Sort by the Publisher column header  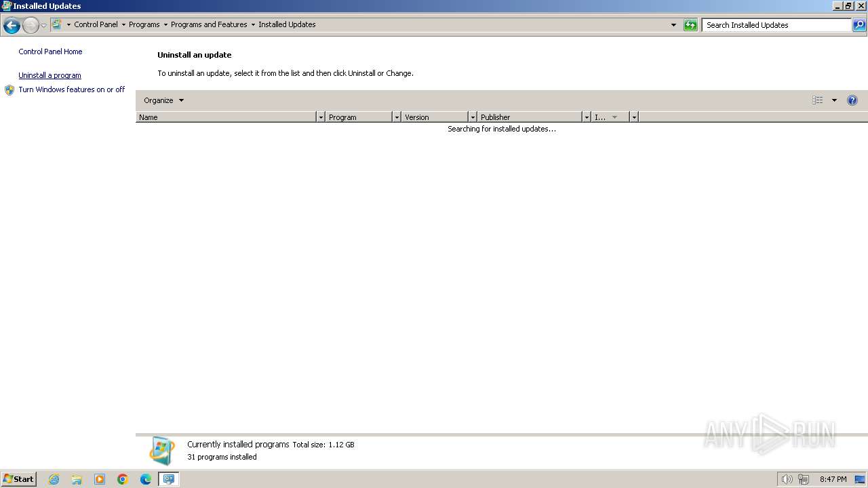tap(530, 117)
